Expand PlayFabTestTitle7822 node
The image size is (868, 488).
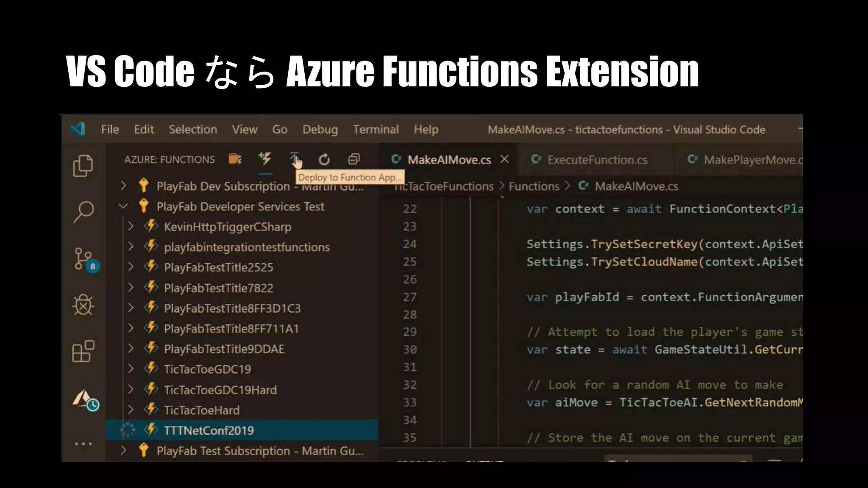tap(131, 288)
